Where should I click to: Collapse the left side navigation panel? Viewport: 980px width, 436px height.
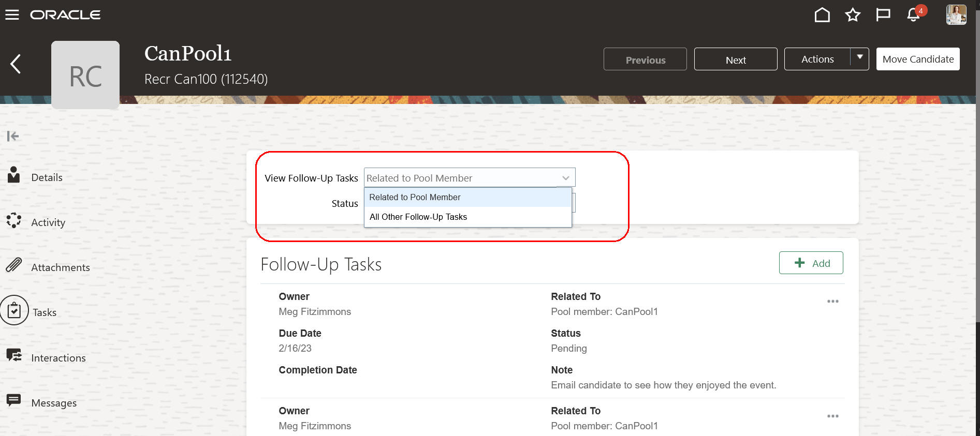pos(13,136)
